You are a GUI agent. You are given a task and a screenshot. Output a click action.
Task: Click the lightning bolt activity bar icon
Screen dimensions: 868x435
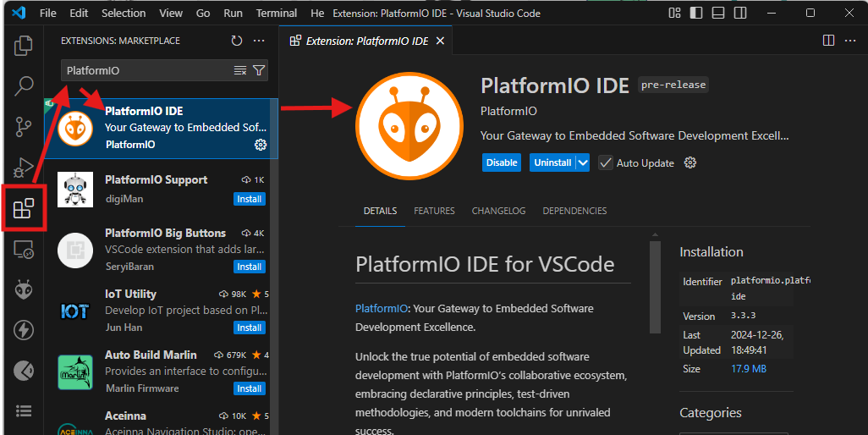(x=24, y=330)
